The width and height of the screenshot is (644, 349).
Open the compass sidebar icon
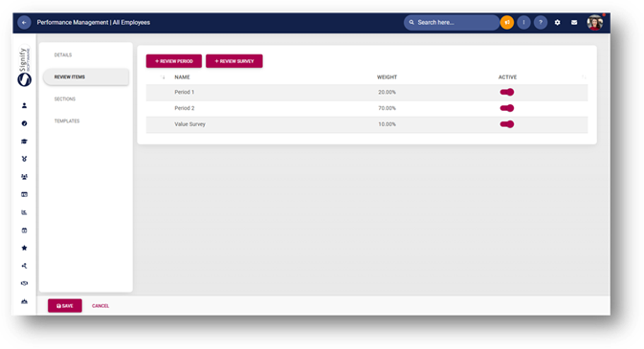[x=24, y=123]
